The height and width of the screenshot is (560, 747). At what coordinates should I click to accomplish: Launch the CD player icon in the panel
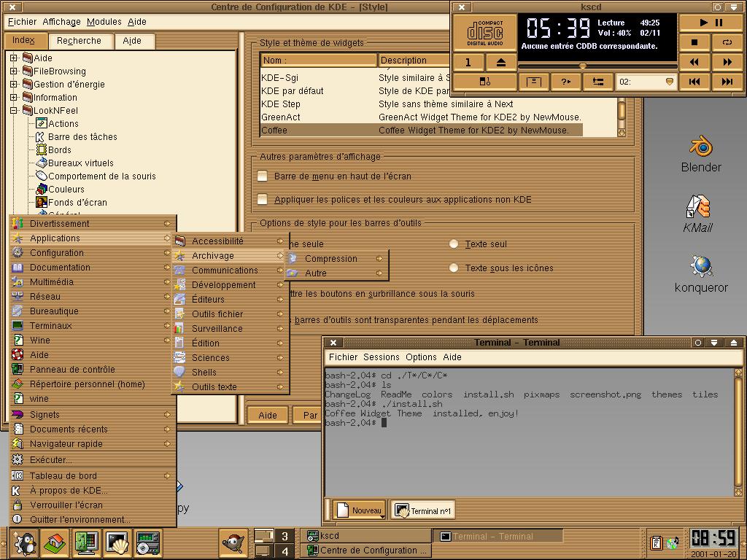(148, 543)
